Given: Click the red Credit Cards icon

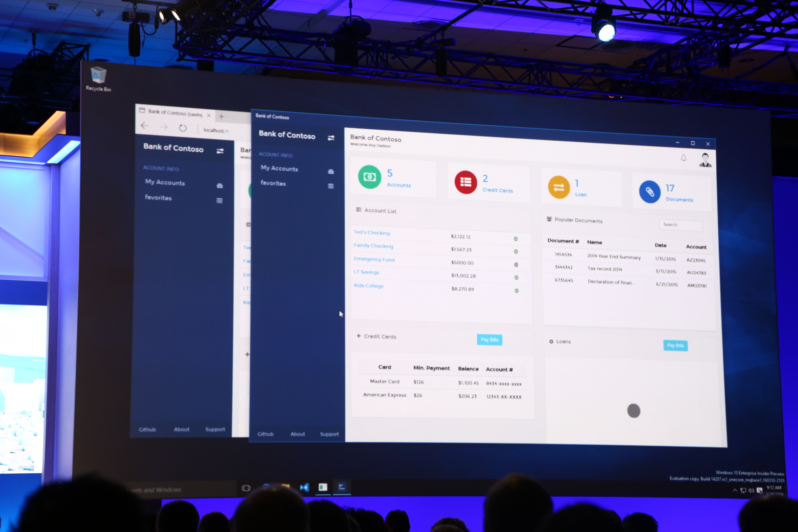Looking at the screenshot, I should point(465,182).
